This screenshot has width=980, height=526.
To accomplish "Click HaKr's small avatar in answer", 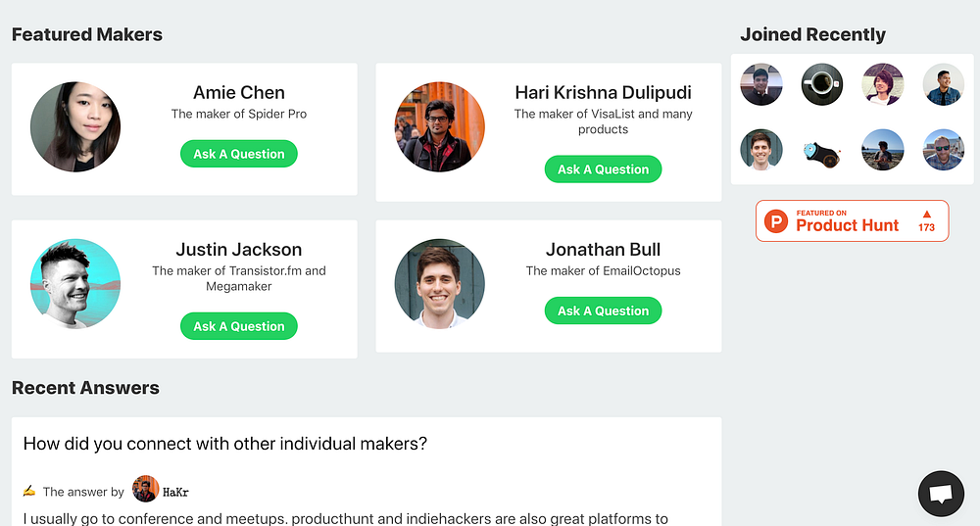I will click(x=145, y=490).
